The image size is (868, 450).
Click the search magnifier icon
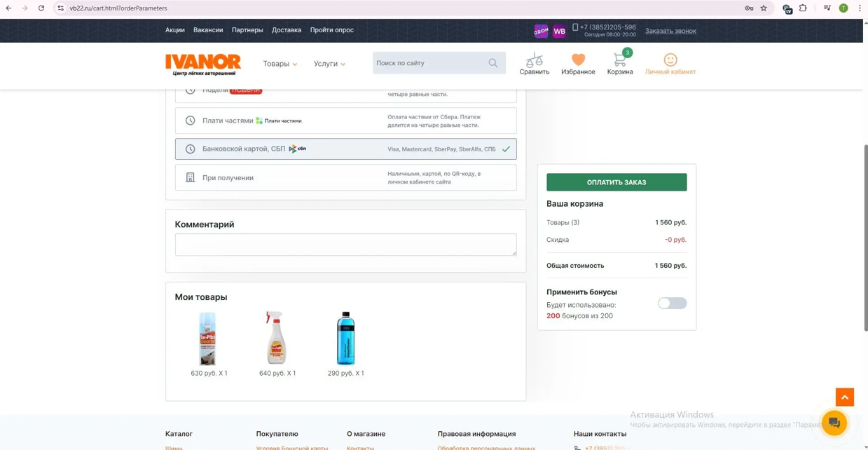pyautogui.click(x=493, y=63)
